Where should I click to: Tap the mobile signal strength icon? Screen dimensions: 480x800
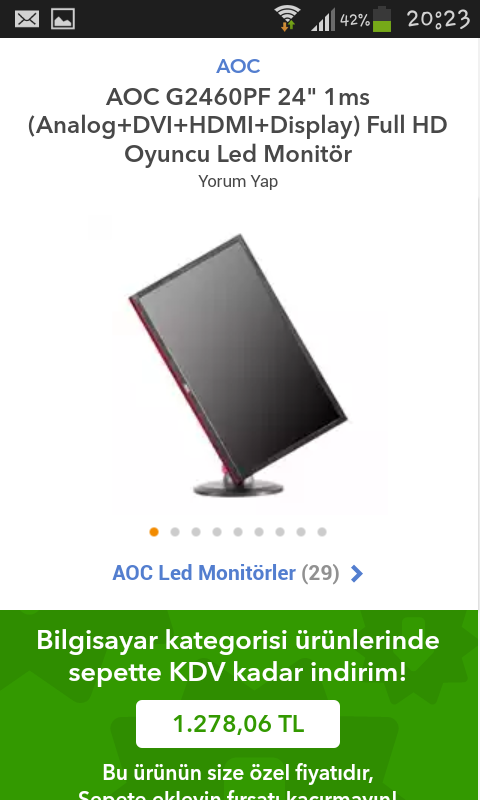click(x=323, y=20)
